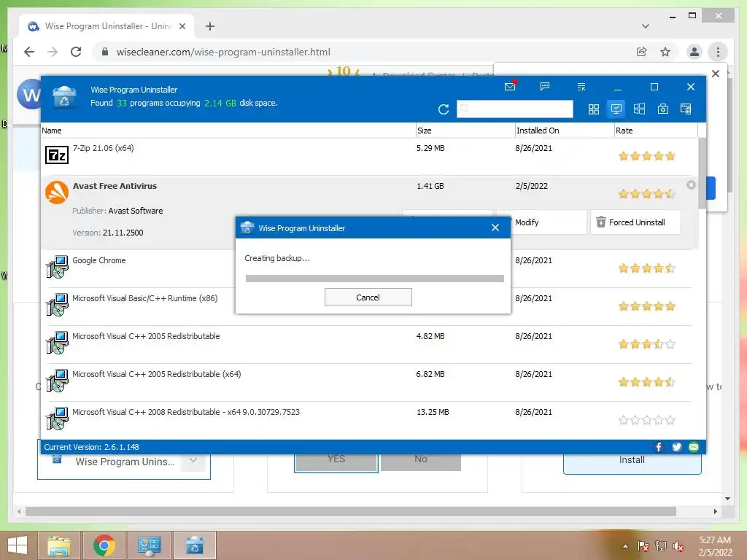Sort programs by Name column
Screen dimensions: 747x560
228,131
